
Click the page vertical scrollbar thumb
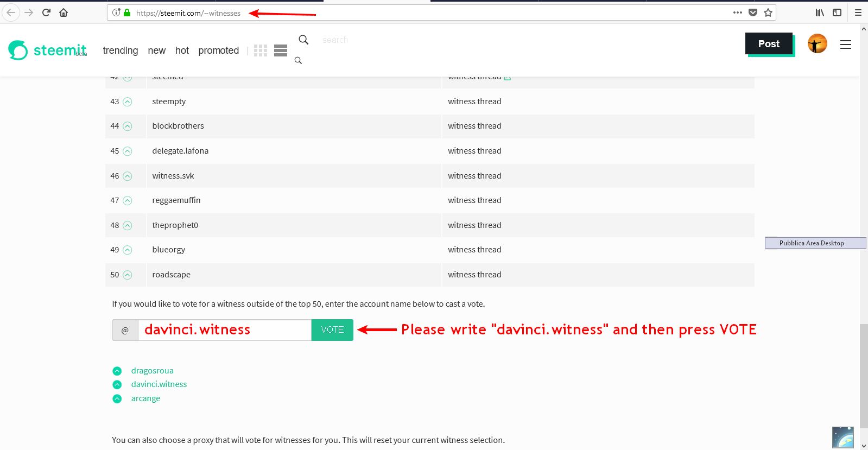[x=864, y=376]
